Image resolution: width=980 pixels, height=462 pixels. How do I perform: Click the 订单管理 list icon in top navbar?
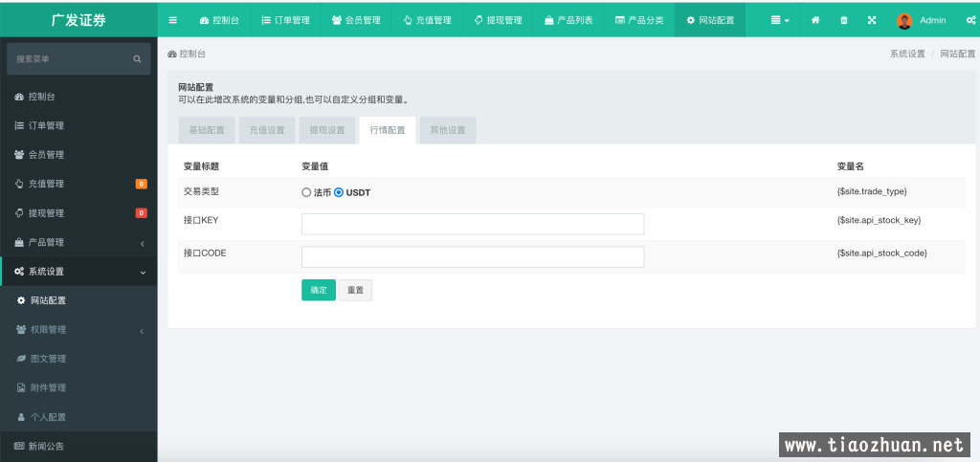click(x=266, y=20)
